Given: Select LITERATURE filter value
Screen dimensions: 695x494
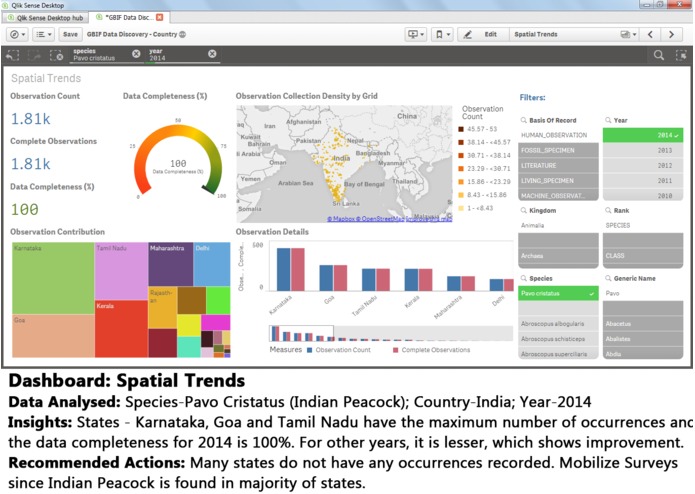Looking at the screenshot, I should point(558,165).
